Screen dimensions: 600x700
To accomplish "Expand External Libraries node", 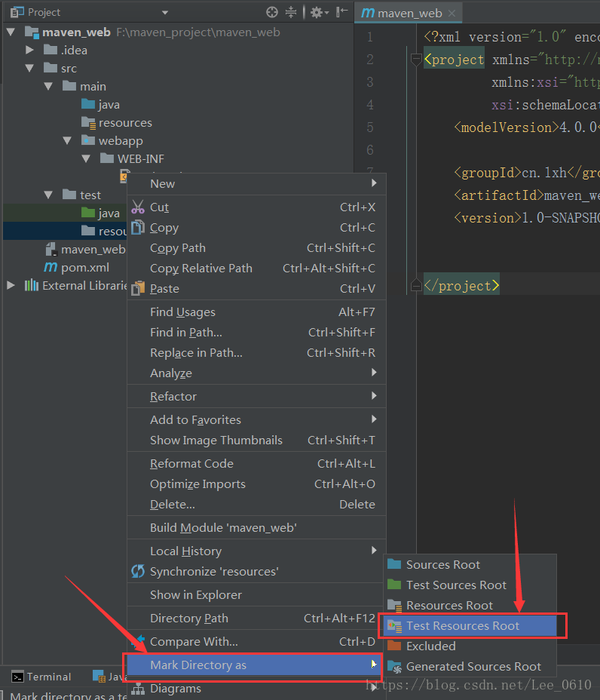I will 11,285.
